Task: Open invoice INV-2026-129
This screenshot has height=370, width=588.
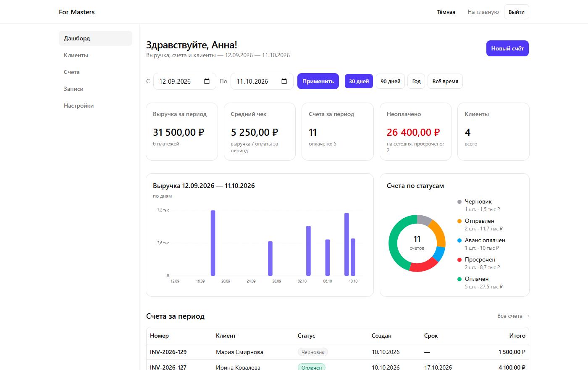Action: pyautogui.click(x=168, y=352)
